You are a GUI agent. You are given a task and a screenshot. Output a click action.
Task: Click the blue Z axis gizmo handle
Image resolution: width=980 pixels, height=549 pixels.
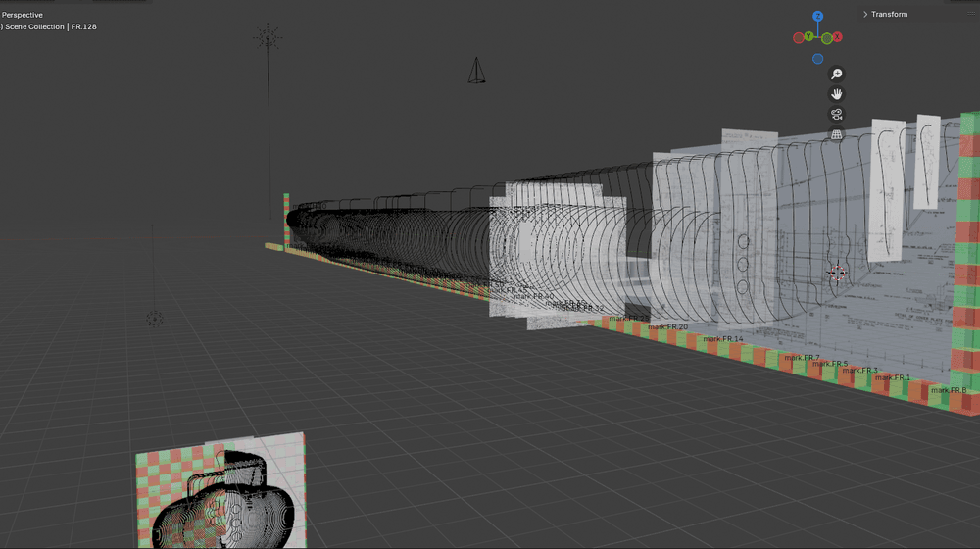point(817,17)
